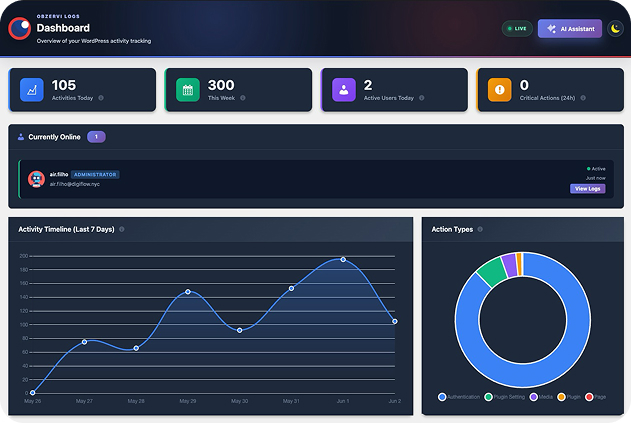Show info for Activity Timeline chart
Viewport: 631px width, 423px height.
tap(122, 229)
